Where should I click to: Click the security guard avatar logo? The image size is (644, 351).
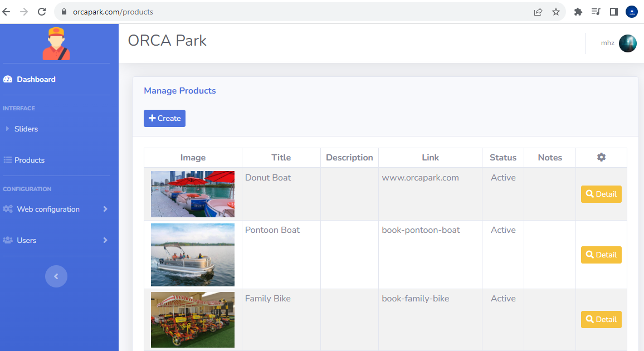click(x=56, y=43)
